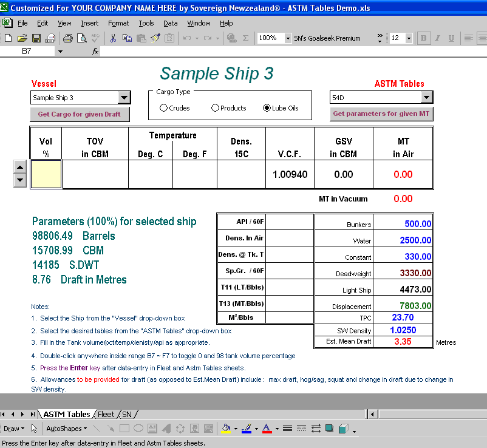Open the zoom 100% dropdown
Image resolution: width=487 pixels, height=448 pixels.
(x=288, y=38)
